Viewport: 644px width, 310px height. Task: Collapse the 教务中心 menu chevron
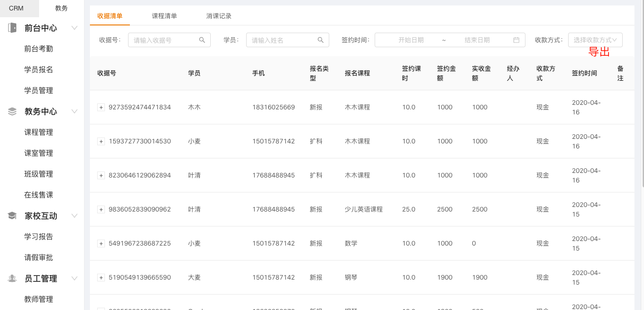(75, 111)
